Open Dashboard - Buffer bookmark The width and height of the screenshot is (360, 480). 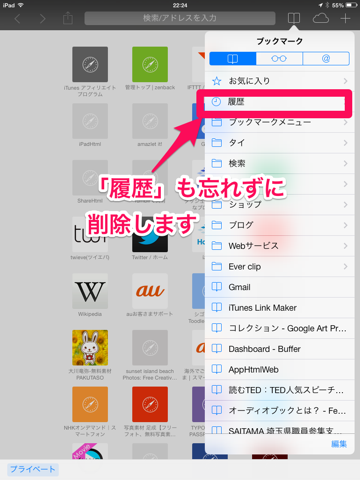(x=279, y=349)
